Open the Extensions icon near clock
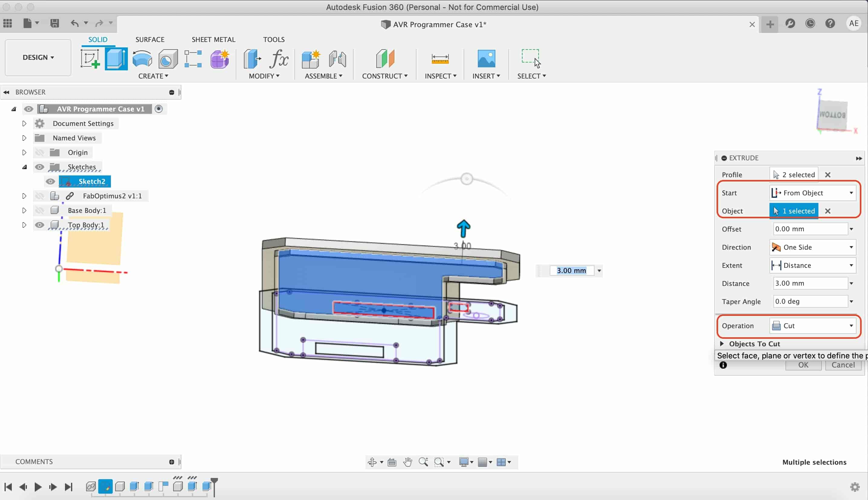This screenshot has height=500, width=868. tap(790, 23)
